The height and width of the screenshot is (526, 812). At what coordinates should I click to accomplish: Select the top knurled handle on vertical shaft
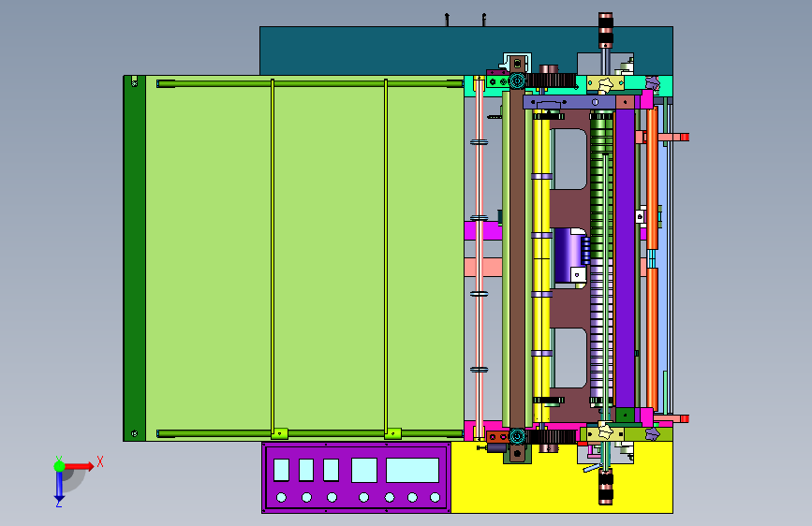(605, 30)
